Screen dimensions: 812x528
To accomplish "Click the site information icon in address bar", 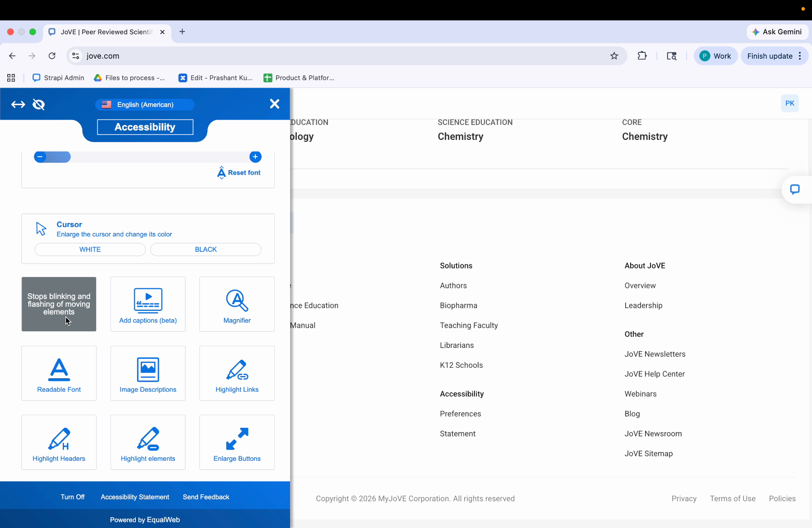I will tap(76, 56).
